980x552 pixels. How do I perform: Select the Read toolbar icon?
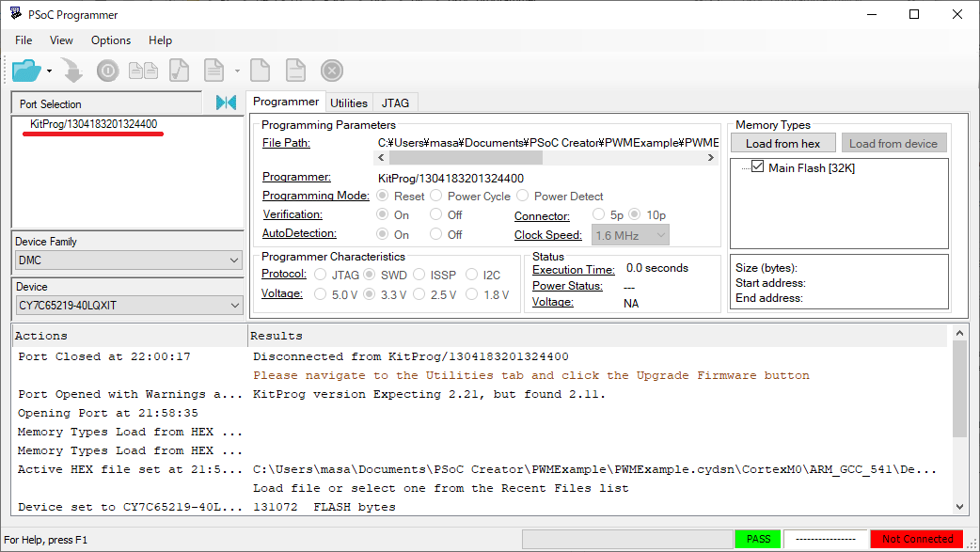click(214, 70)
